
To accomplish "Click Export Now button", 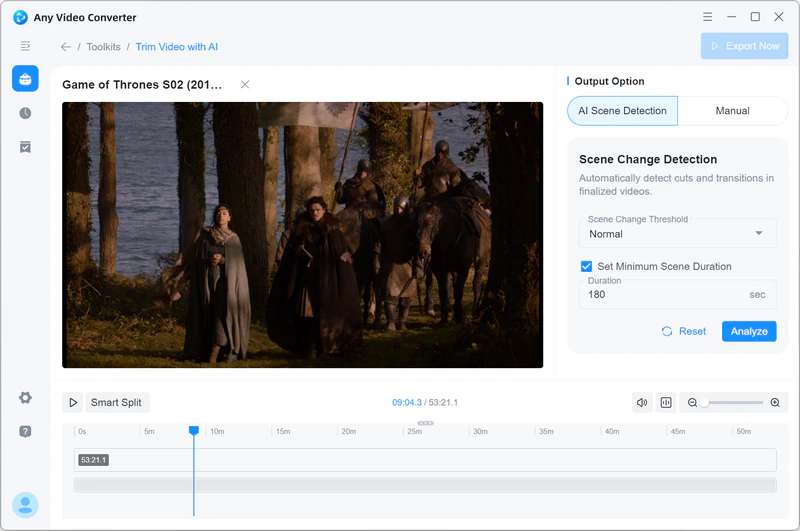I will [744, 46].
